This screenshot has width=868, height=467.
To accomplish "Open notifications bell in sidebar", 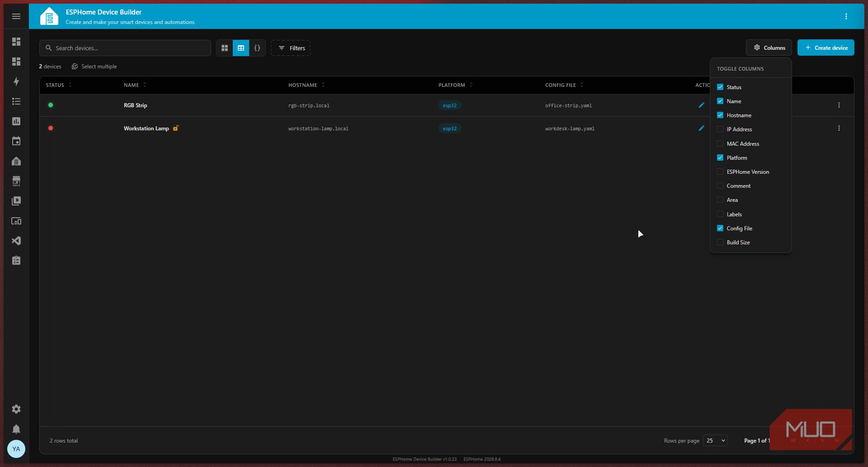I will pyautogui.click(x=16, y=429).
